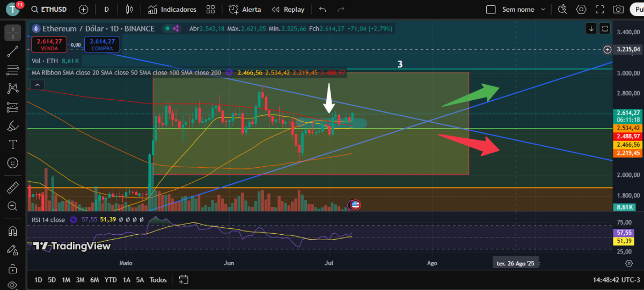Open the Sem nome layout dropdown
The height and width of the screenshot is (290, 644).
pos(524,10)
